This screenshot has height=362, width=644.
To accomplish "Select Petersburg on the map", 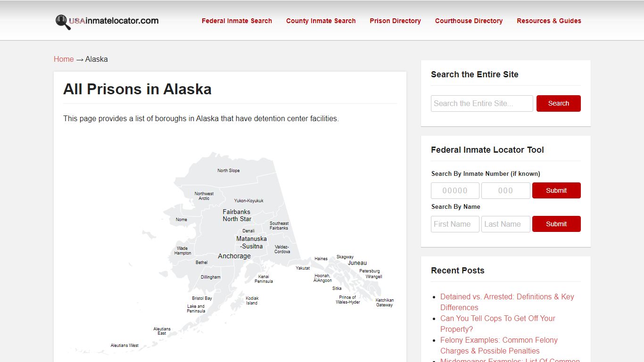I will [x=370, y=271].
